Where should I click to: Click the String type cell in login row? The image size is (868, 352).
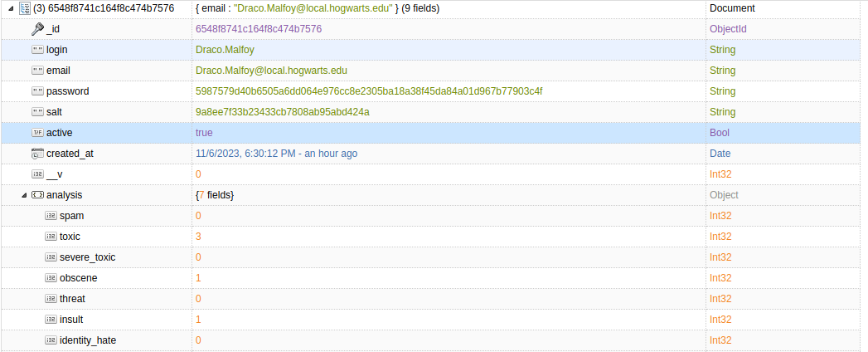(x=722, y=50)
